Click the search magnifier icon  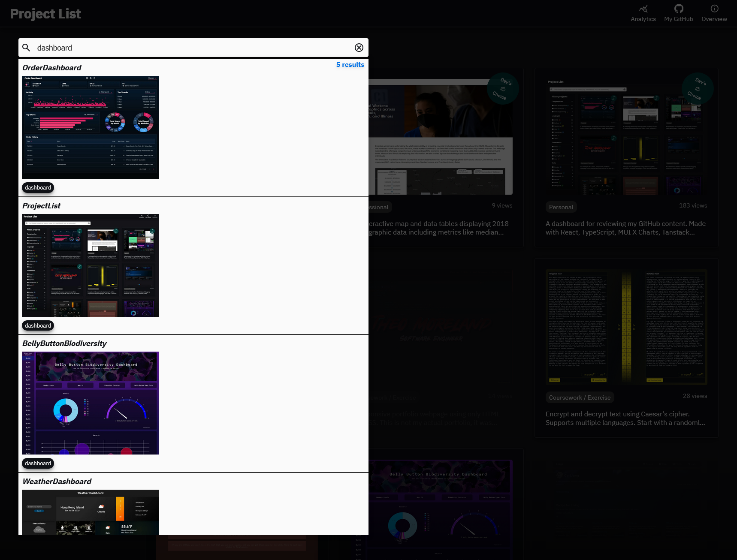pos(26,48)
